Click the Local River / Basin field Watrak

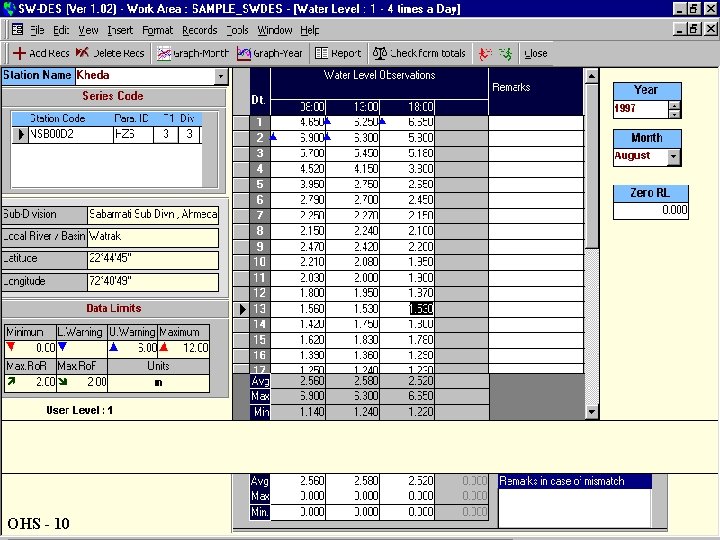(x=153, y=237)
